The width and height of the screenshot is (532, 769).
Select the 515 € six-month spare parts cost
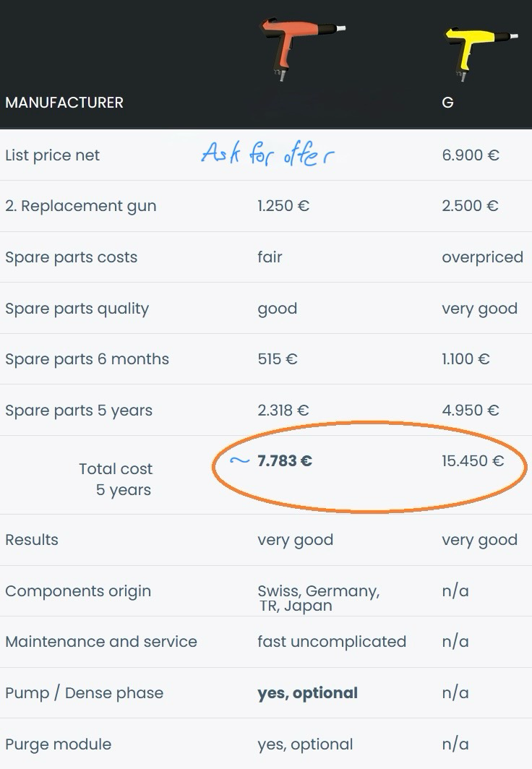coord(277,359)
